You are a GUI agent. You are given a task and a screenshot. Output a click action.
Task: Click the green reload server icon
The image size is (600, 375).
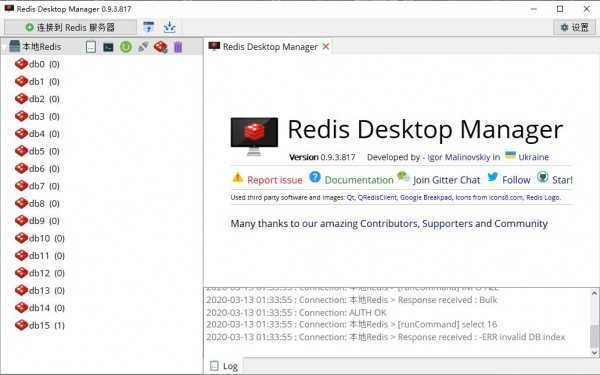126,47
